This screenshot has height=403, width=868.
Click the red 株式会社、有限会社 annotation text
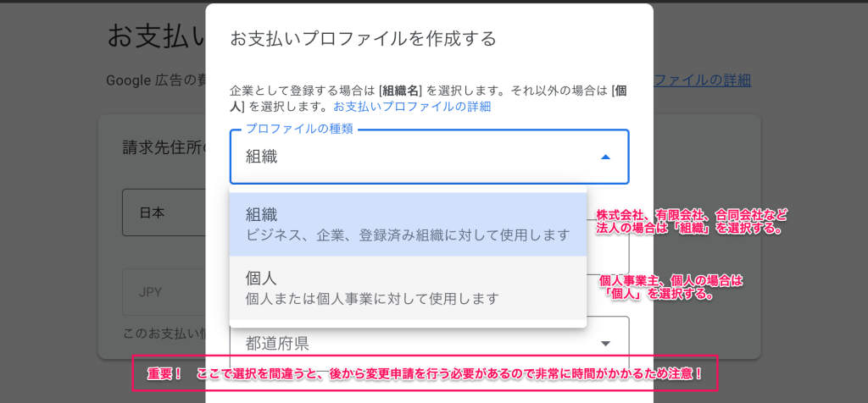691,221
